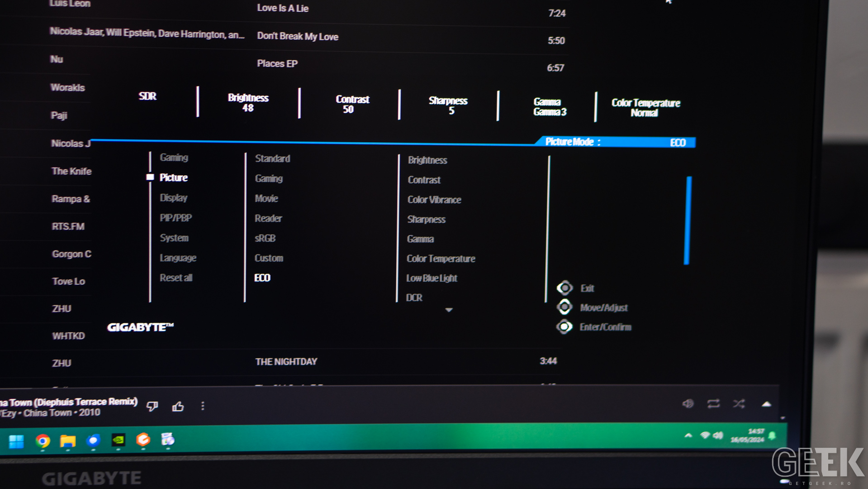
Task: Play the track THE NIGHTDAY
Action: 286,362
